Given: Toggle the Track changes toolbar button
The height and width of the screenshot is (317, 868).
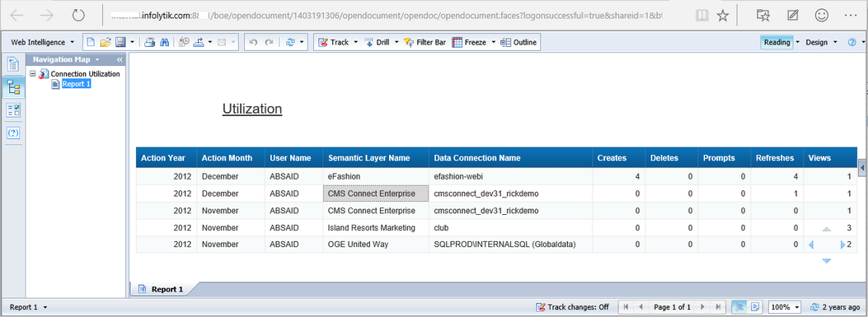Looking at the screenshot, I should pyautogui.click(x=334, y=42).
